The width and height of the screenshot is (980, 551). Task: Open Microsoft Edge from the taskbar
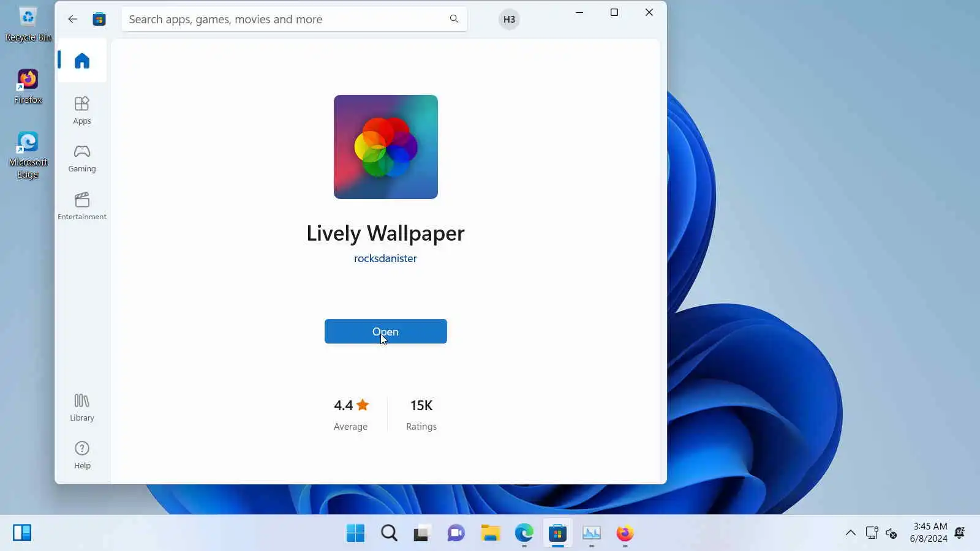pos(524,533)
